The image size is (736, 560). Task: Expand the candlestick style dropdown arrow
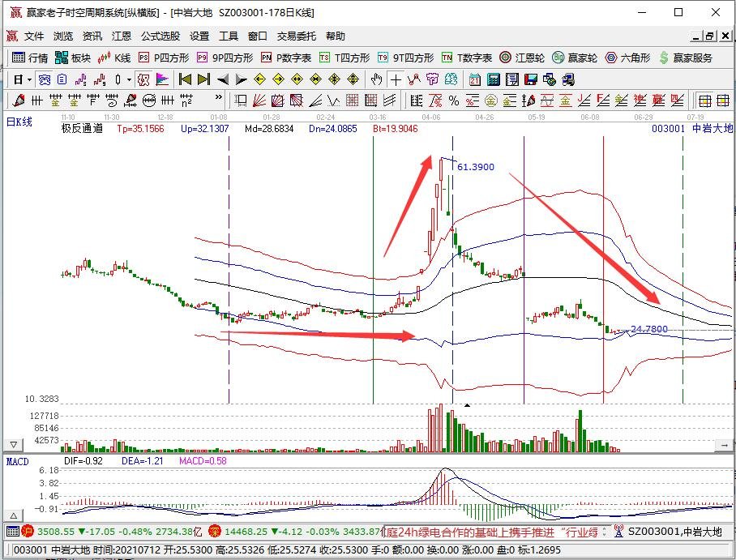pos(129,79)
